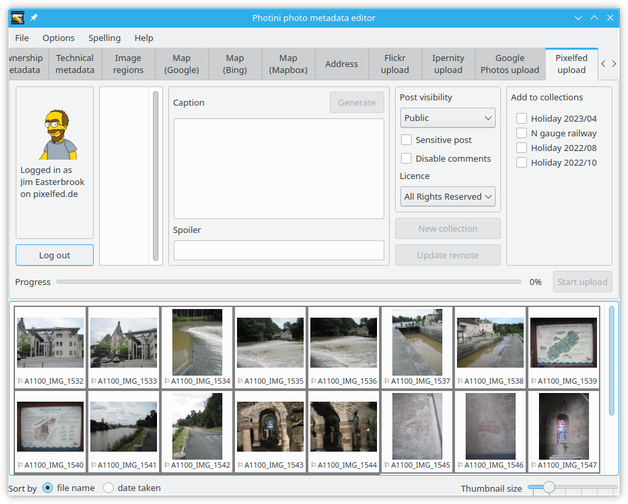The height and width of the screenshot is (504, 628).
Task: Click the user avatar picture
Action: point(58,135)
